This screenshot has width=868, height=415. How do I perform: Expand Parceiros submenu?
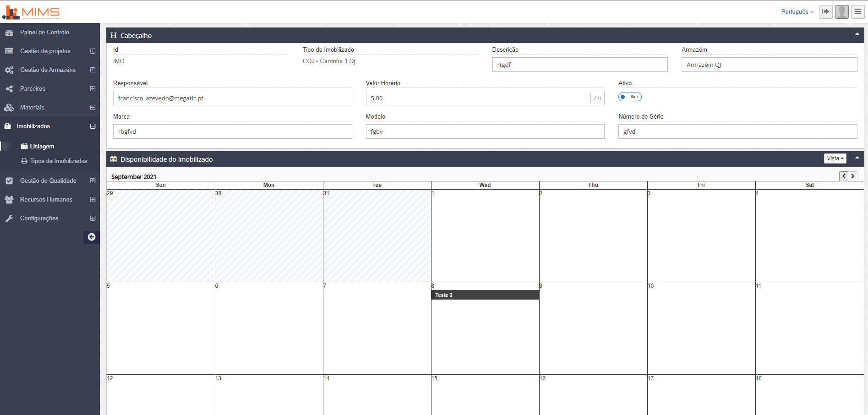pyautogui.click(x=93, y=89)
